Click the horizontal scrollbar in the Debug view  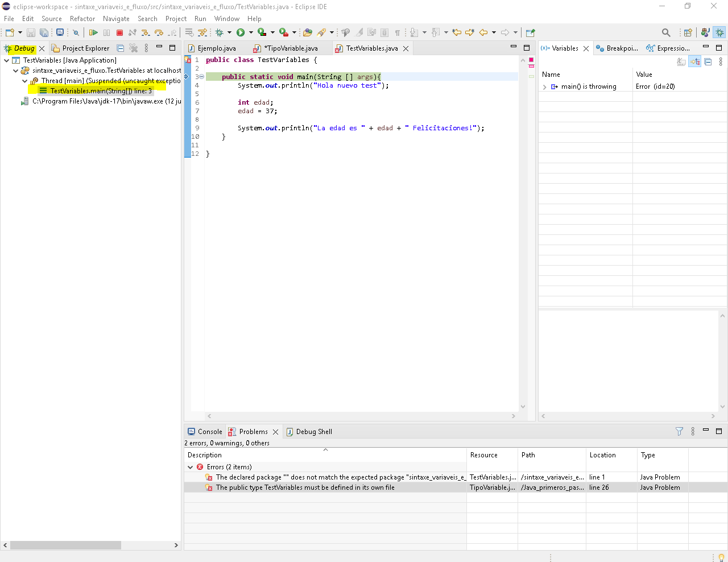tap(65, 545)
